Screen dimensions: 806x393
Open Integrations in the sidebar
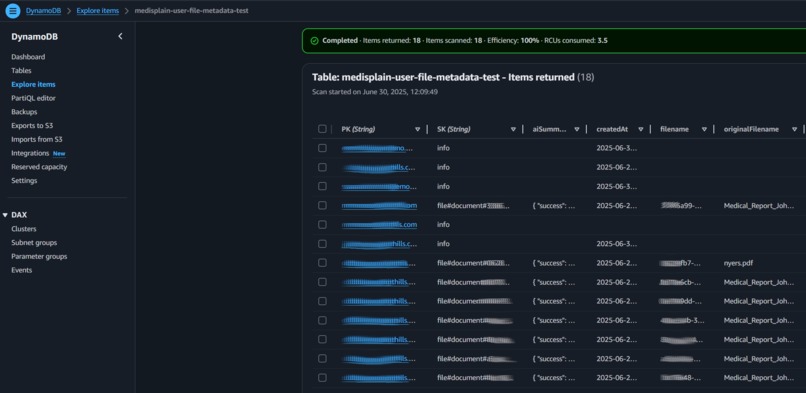[30, 153]
